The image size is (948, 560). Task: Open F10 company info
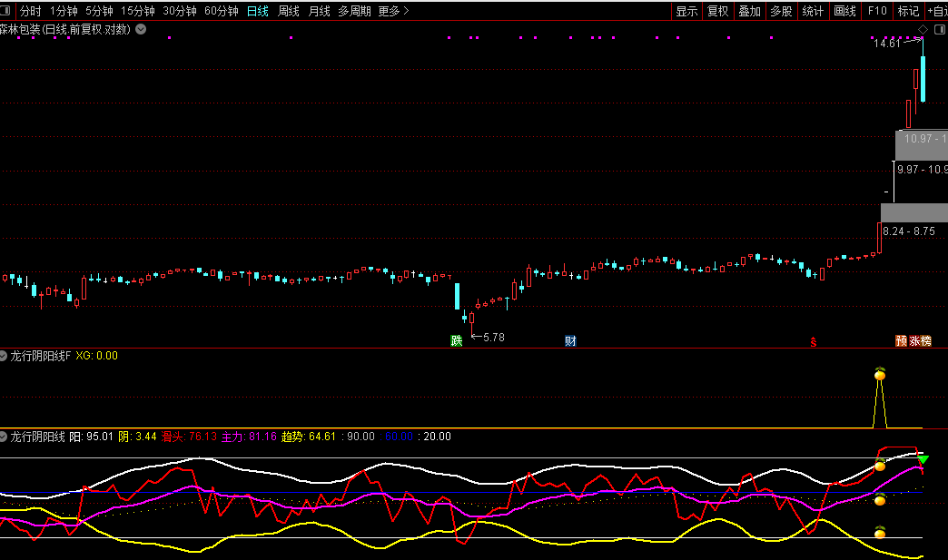pyautogui.click(x=876, y=11)
